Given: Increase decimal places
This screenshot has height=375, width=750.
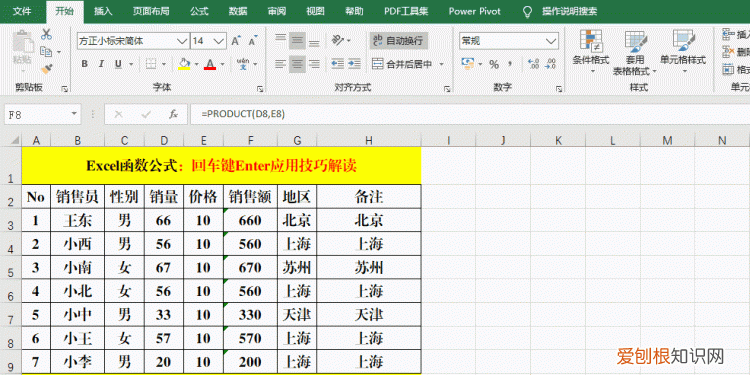Looking at the screenshot, I should (x=533, y=64).
